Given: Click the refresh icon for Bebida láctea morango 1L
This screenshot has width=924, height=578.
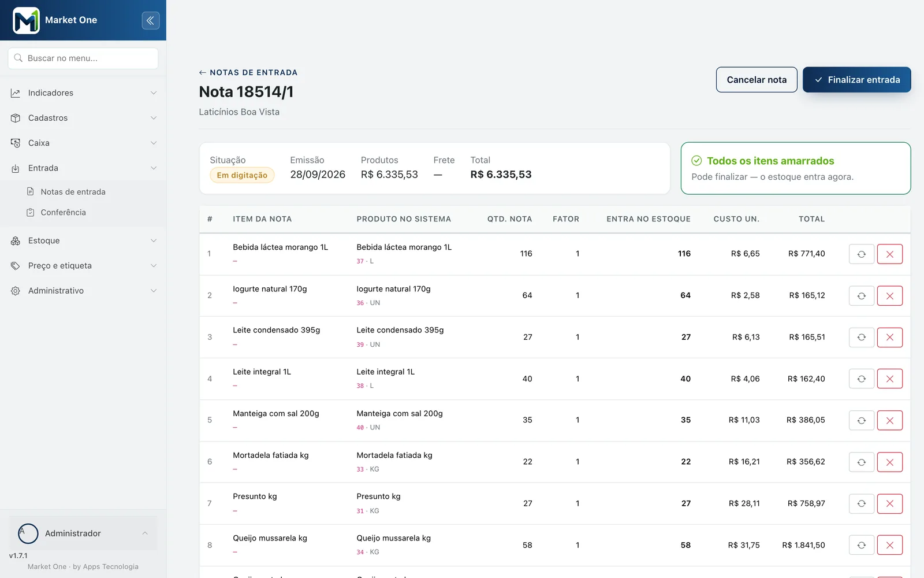Looking at the screenshot, I should [x=861, y=254].
